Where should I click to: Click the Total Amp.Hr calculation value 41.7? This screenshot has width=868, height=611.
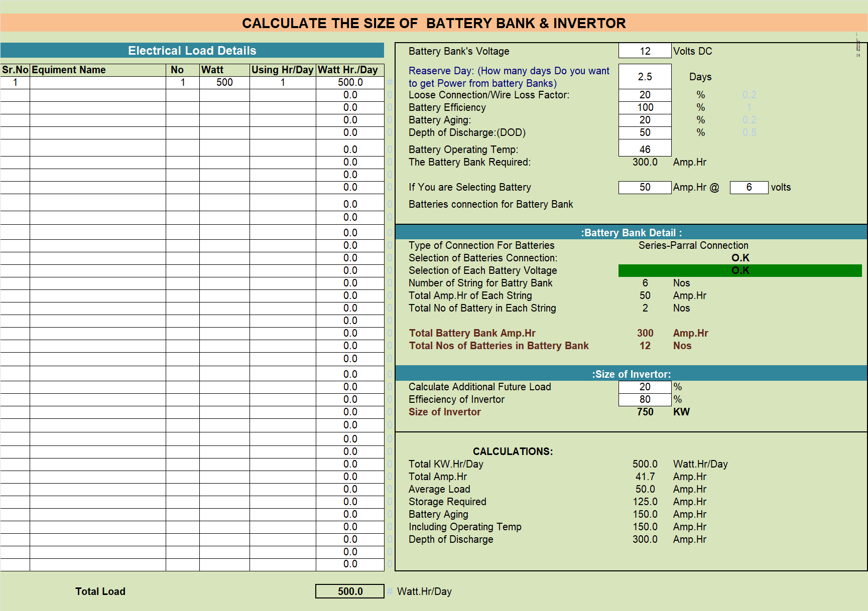(645, 477)
